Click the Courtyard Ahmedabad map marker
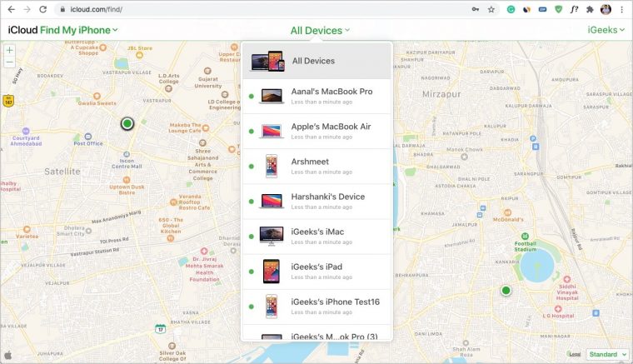Screen dimensions: 633x364 coord(26,131)
